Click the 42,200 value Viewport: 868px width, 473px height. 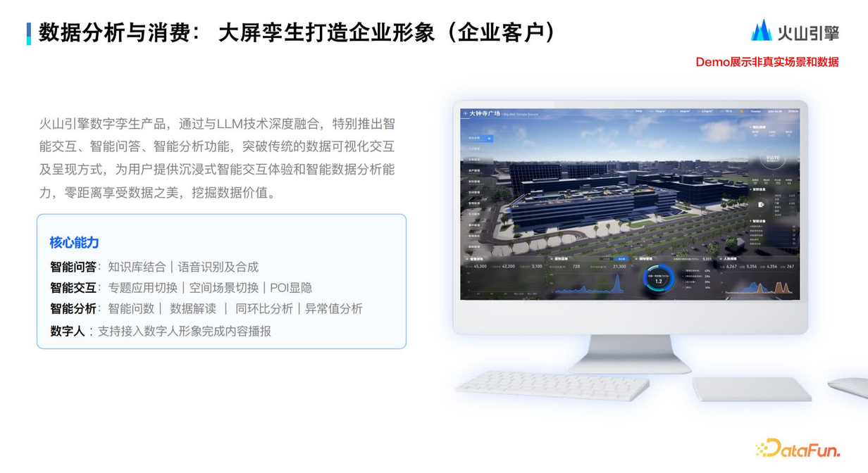point(509,266)
